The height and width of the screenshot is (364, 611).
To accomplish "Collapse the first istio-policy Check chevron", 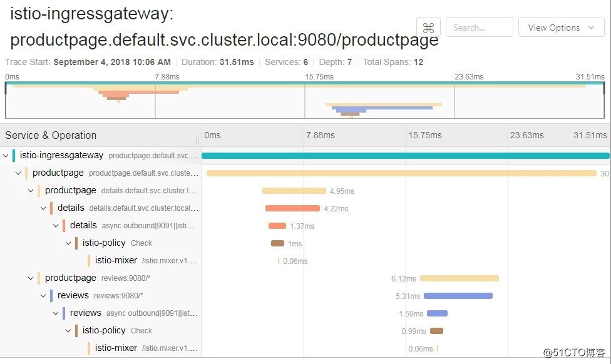I will click(x=68, y=243).
